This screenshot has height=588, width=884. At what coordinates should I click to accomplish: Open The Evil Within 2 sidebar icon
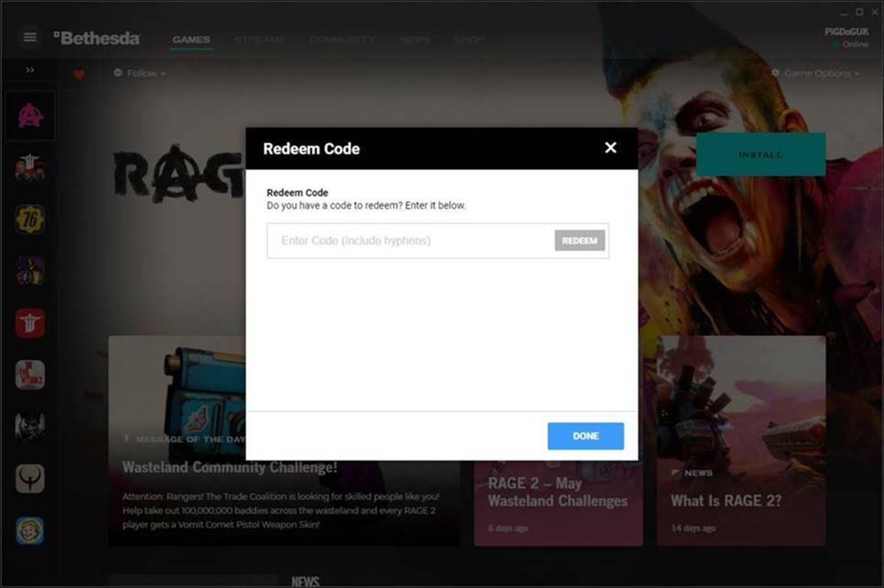click(30, 375)
